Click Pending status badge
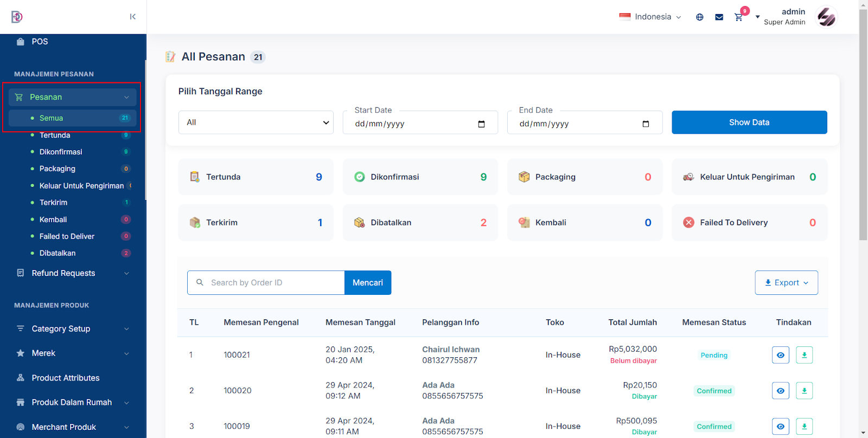Viewport: 868px width, 438px height. click(714, 355)
